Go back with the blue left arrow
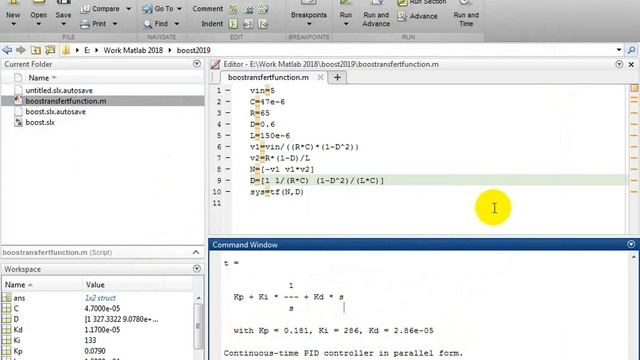640x360 pixels. [x=7, y=50]
